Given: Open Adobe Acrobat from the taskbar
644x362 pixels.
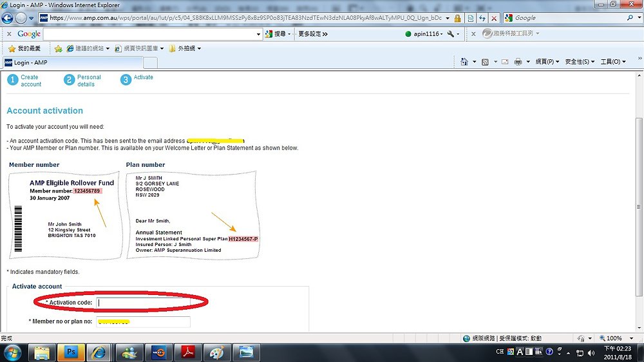Looking at the screenshot, I should coord(187,352).
